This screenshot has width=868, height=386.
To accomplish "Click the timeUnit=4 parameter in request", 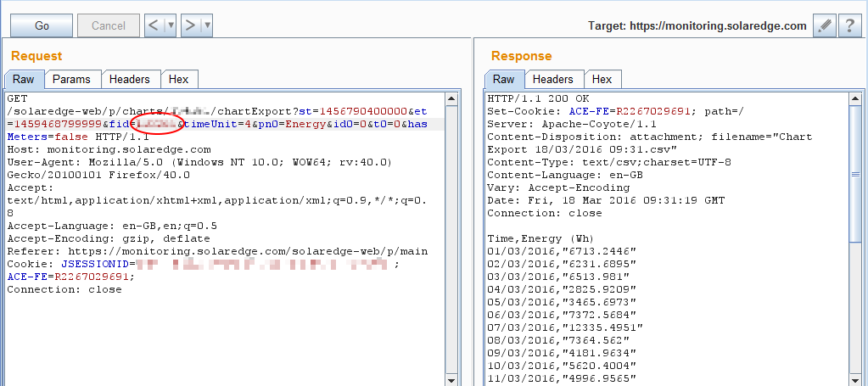I will [217, 124].
